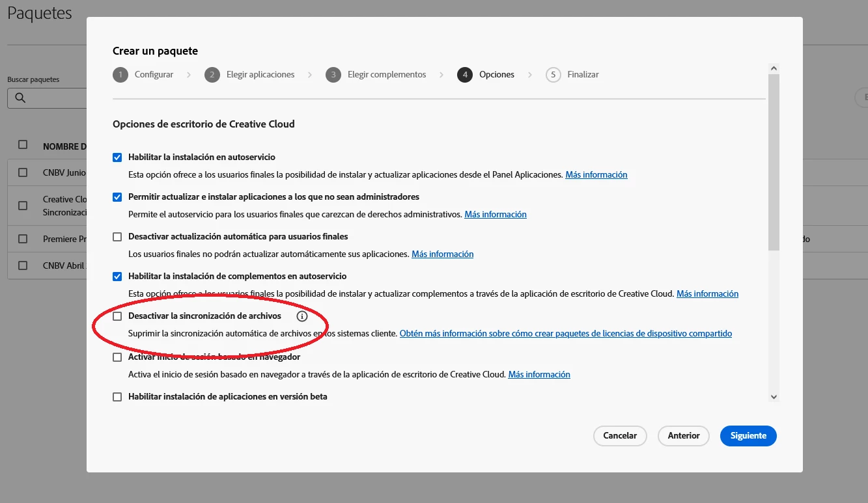Open Más información link for inicio de sesión basado en navegador
This screenshot has width=868, height=503.
(539, 374)
